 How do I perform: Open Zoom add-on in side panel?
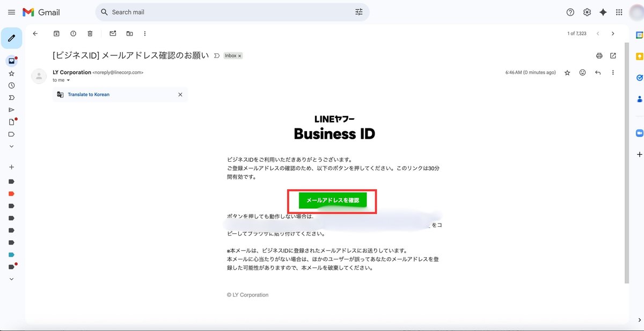[x=639, y=133]
